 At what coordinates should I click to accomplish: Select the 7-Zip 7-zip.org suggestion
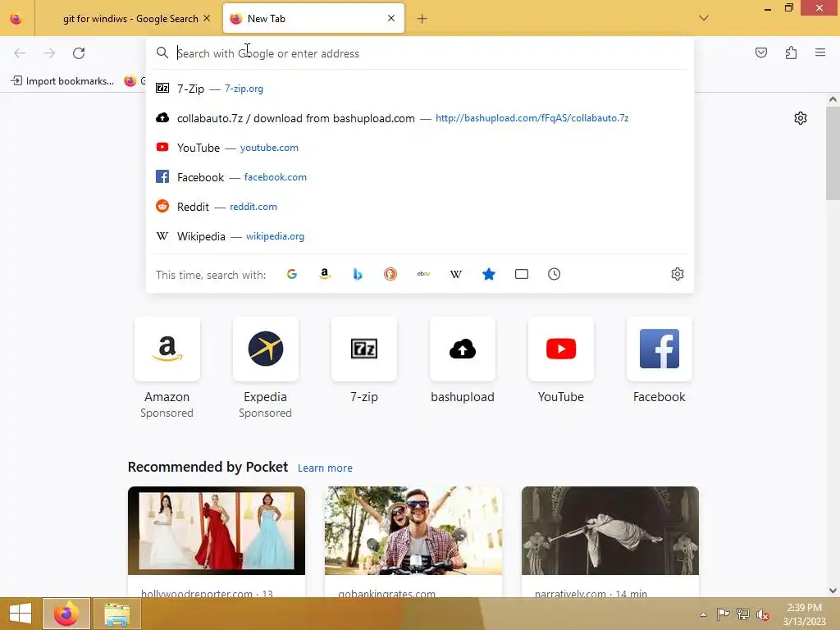[419, 89]
